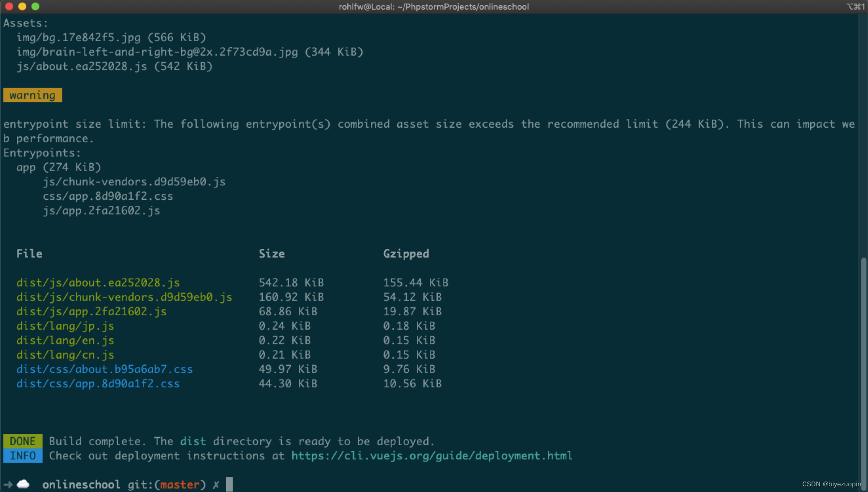868x492 pixels.
Task: Click the keyboard shortcut indicator in titlebar
Action: coord(855,7)
